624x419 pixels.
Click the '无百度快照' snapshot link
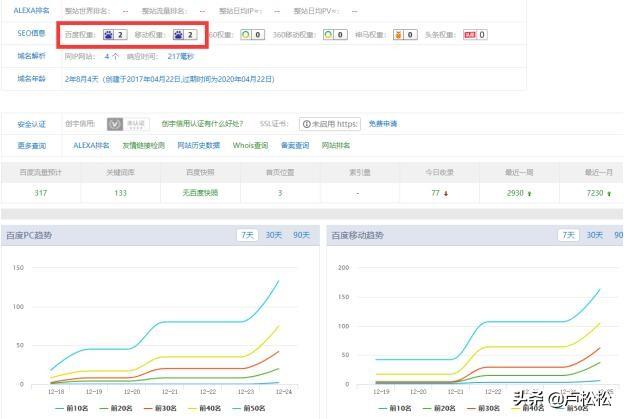click(200, 193)
